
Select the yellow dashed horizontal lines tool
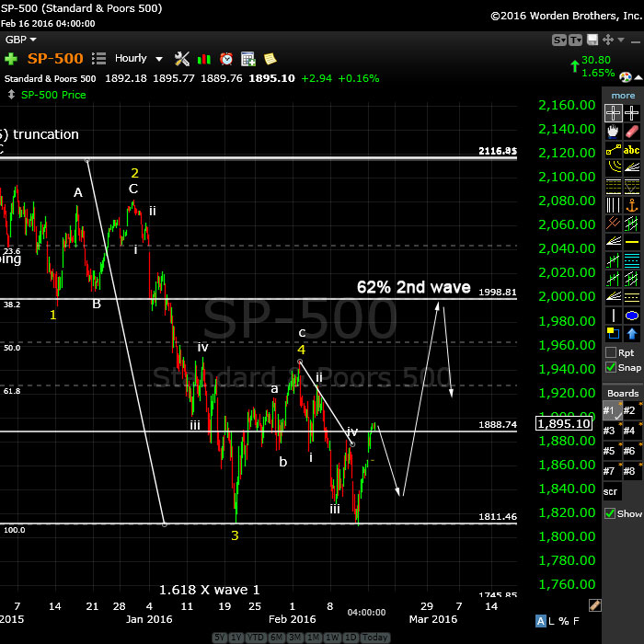point(632,297)
